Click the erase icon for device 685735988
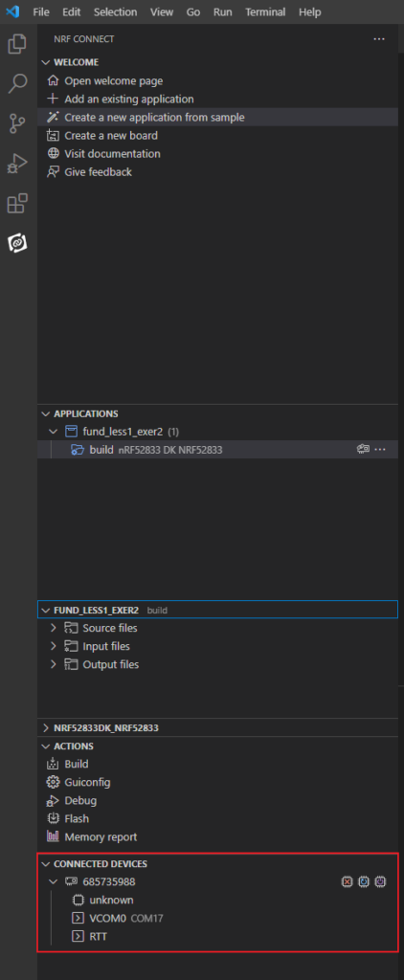 point(348,881)
